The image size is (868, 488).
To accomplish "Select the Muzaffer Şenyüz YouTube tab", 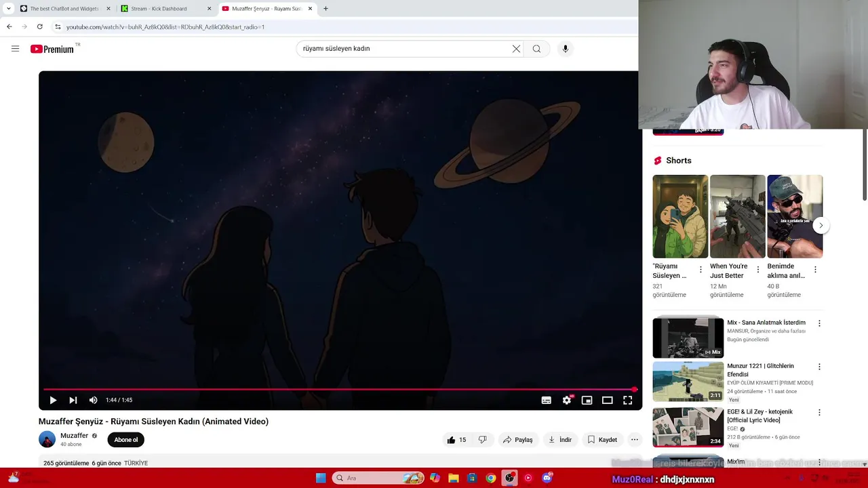I will (x=267, y=9).
